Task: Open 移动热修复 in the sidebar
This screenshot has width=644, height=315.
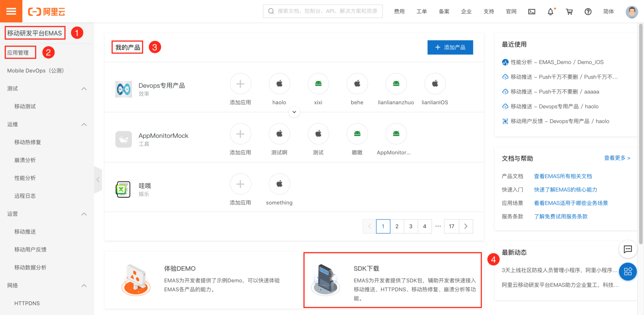Action: pyautogui.click(x=28, y=142)
